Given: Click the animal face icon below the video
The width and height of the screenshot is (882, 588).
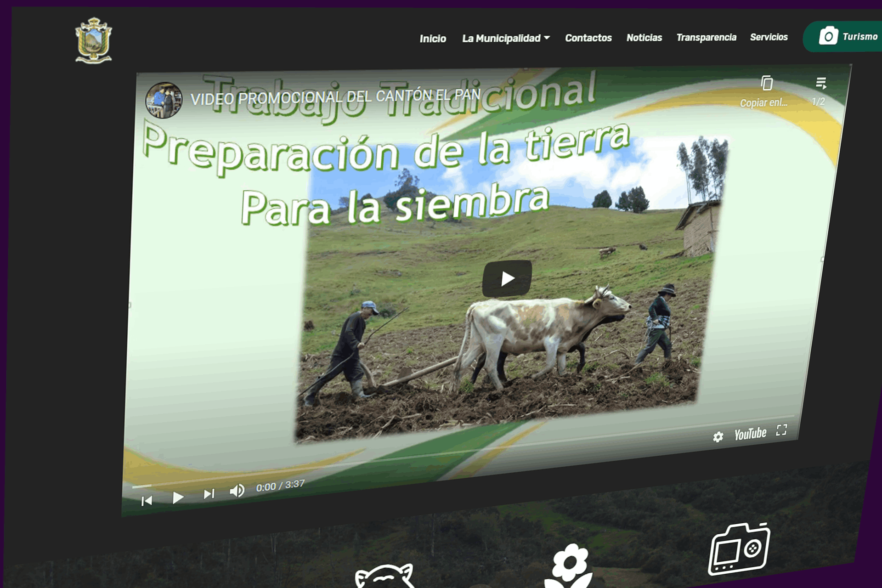Looking at the screenshot, I should [385, 576].
